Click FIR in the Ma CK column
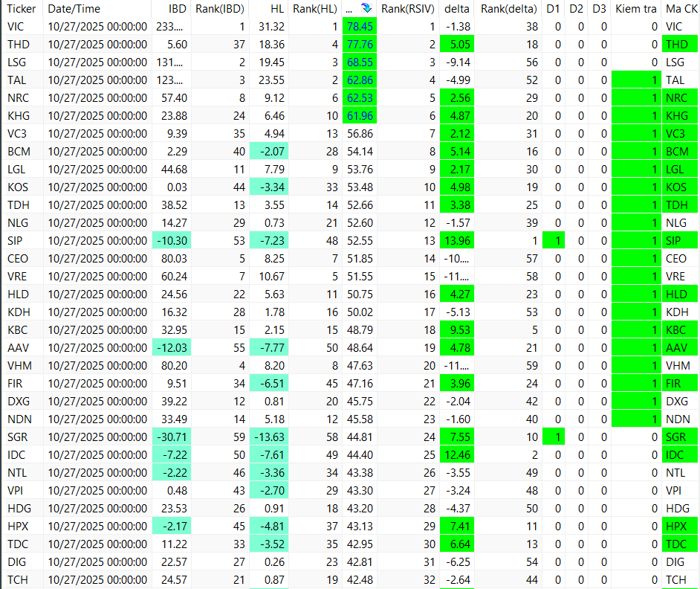 (680, 384)
